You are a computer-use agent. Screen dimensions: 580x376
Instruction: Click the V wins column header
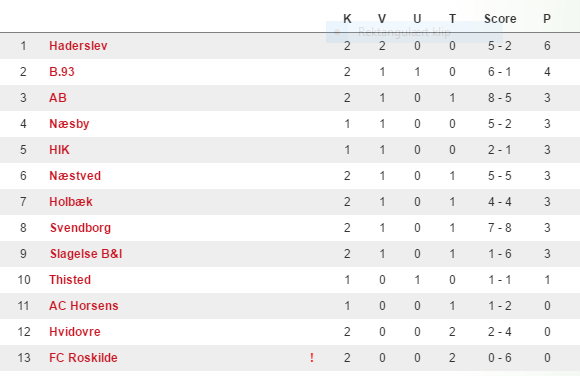[382, 19]
